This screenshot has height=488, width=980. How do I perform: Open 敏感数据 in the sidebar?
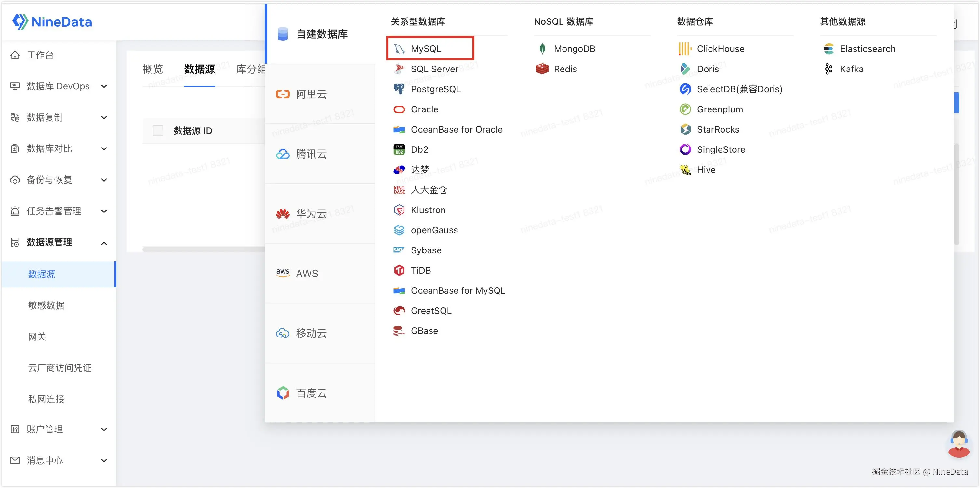coord(46,305)
